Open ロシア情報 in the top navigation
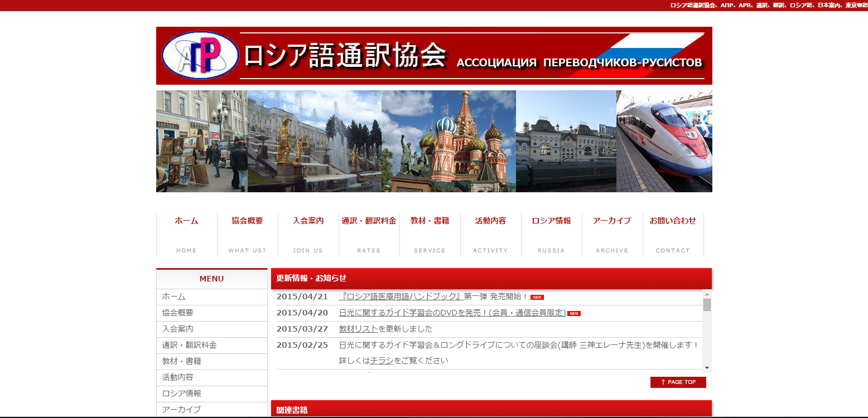 point(551,235)
